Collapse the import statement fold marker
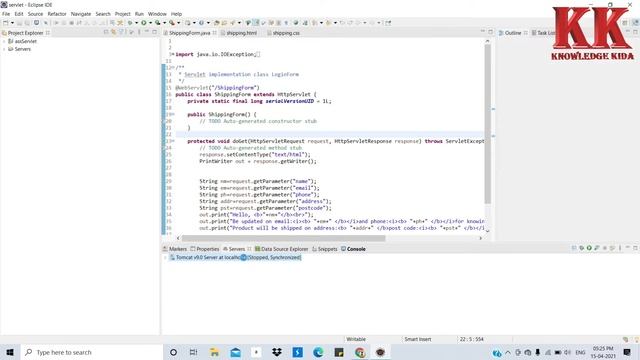Image resolution: width=640 pixels, height=360 pixels. pyautogui.click(x=173, y=54)
